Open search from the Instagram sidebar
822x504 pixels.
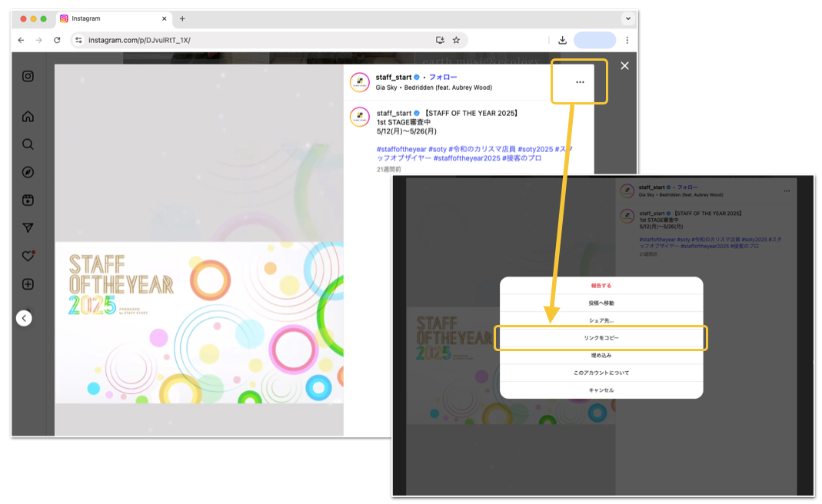28,144
